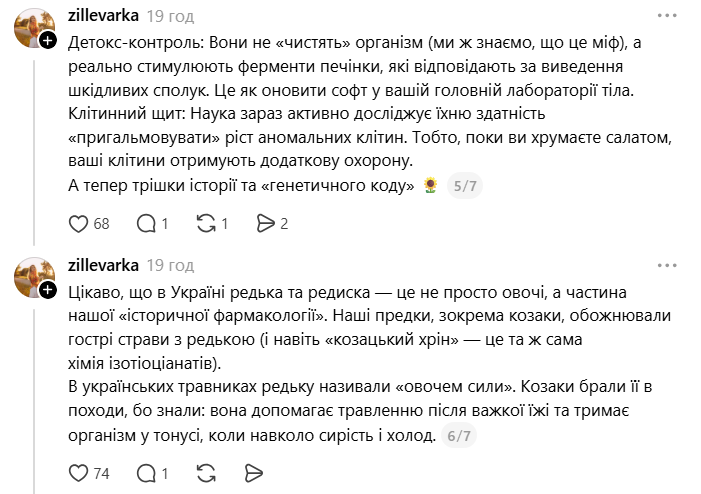The height and width of the screenshot is (494, 701).
Task: Follow zillevarka via plus badge on second avatar
Action: click(47, 290)
